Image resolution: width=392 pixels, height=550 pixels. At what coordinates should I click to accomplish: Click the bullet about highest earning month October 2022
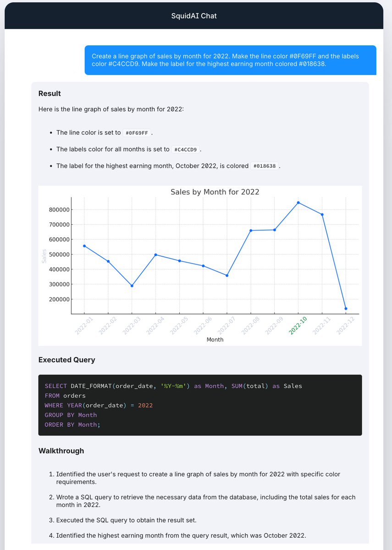pos(168,166)
